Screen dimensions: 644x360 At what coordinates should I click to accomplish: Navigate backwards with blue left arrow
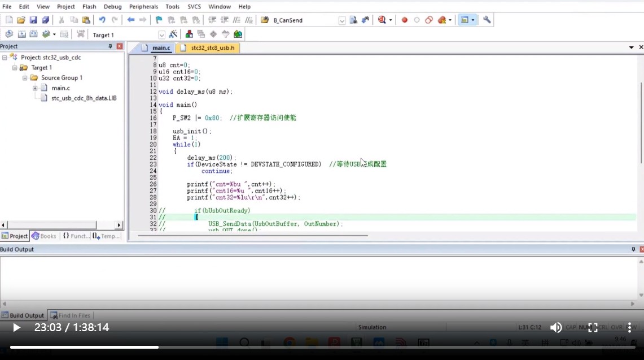(x=130, y=20)
